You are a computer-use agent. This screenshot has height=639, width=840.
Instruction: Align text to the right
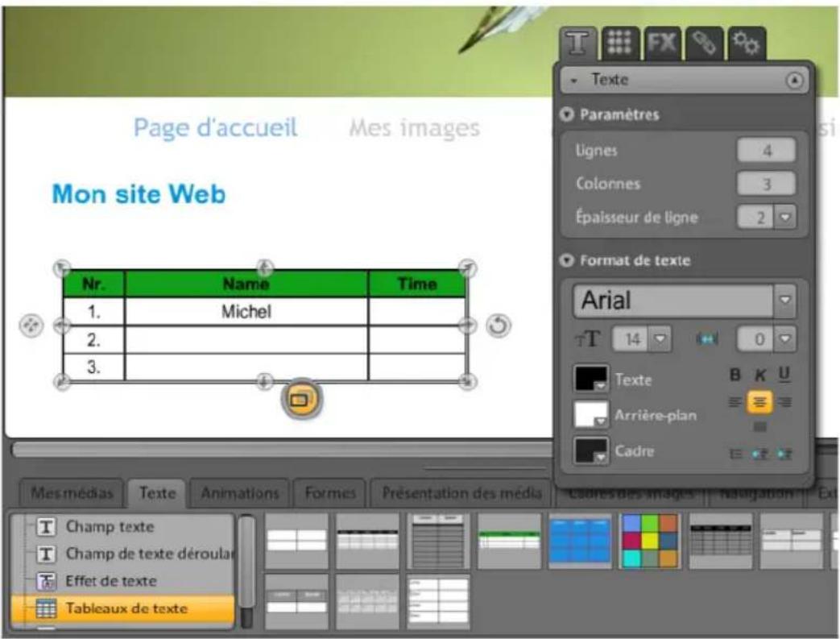[784, 401]
